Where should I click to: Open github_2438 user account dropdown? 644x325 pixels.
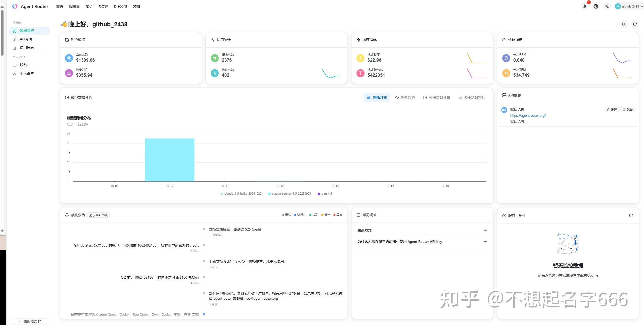(629, 7)
